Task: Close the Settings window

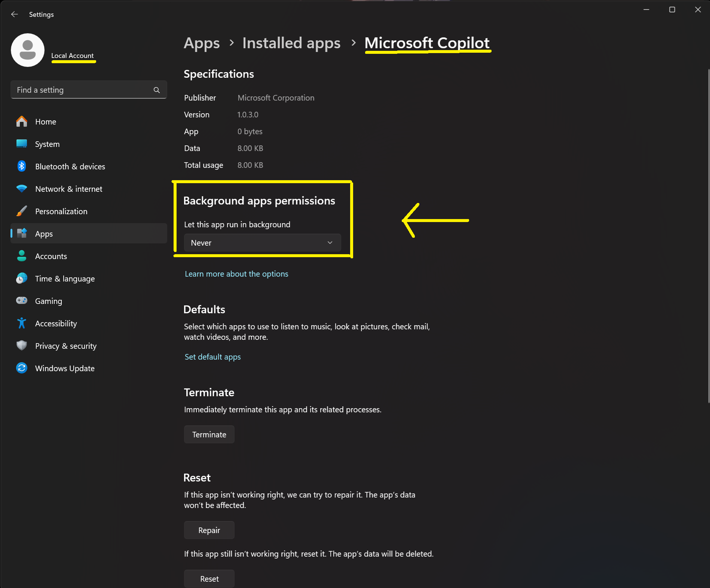Action: [698, 10]
